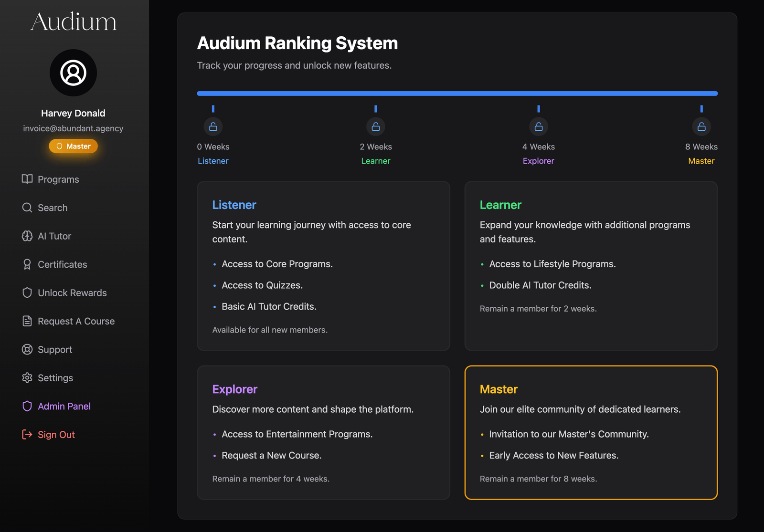Open the AI Tutor icon
764x532 pixels.
pos(27,236)
